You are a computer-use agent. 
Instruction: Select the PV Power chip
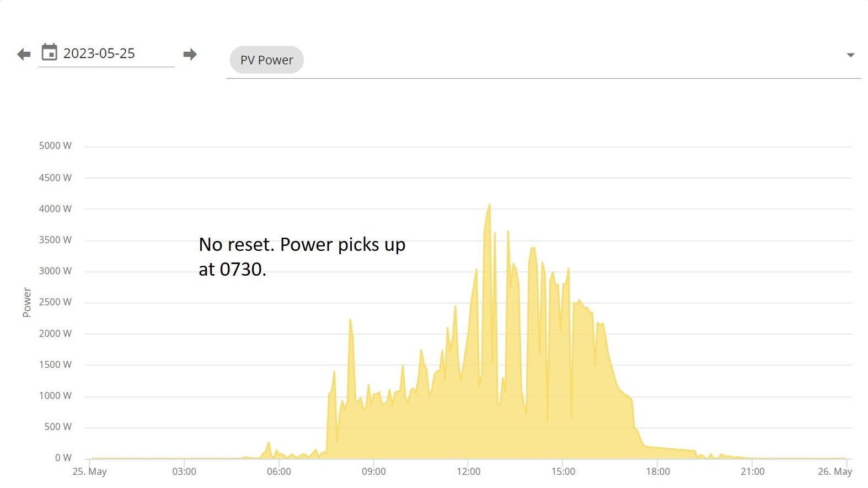[x=267, y=60]
